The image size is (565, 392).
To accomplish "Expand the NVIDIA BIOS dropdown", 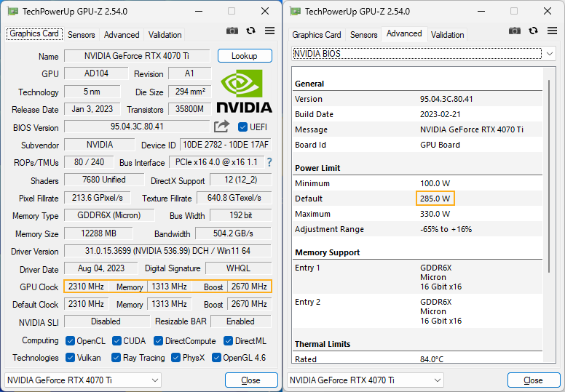I will click(424, 54).
